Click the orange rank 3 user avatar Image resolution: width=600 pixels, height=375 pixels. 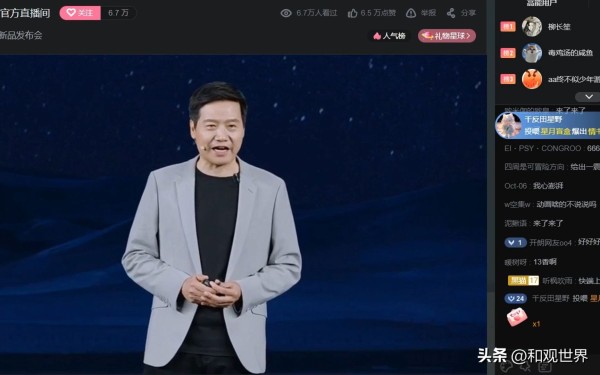[x=532, y=79]
